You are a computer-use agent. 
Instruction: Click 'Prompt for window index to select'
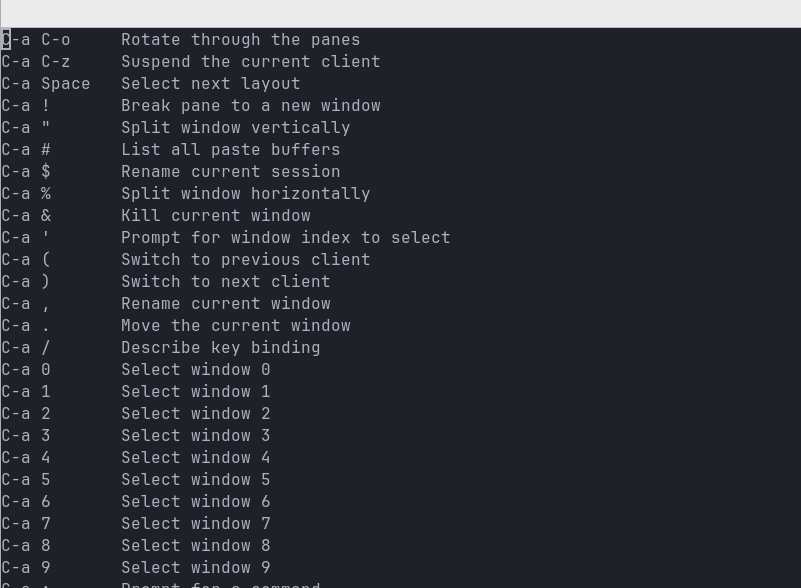click(285, 238)
